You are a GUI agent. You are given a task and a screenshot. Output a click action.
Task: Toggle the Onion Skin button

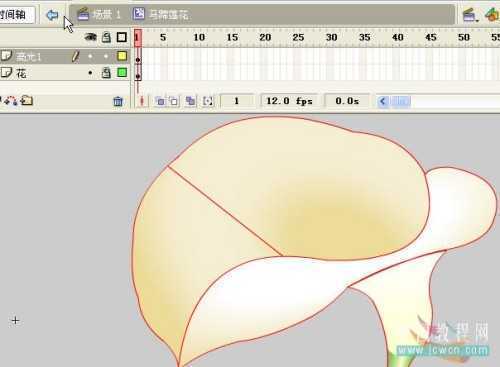coord(160,101)
